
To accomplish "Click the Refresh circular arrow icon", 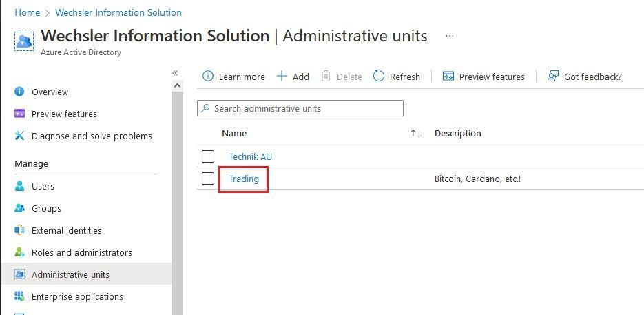I will coord(378,76).
